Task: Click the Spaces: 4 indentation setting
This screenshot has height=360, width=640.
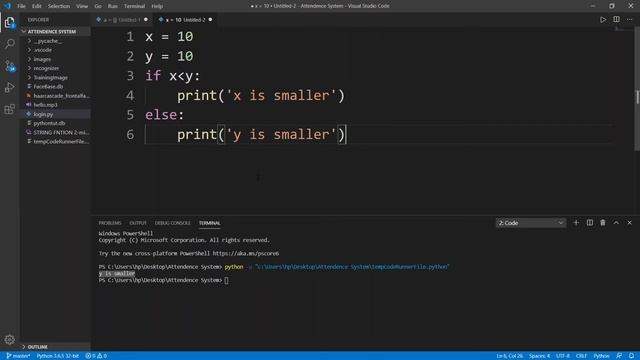Action: (539, 356)
